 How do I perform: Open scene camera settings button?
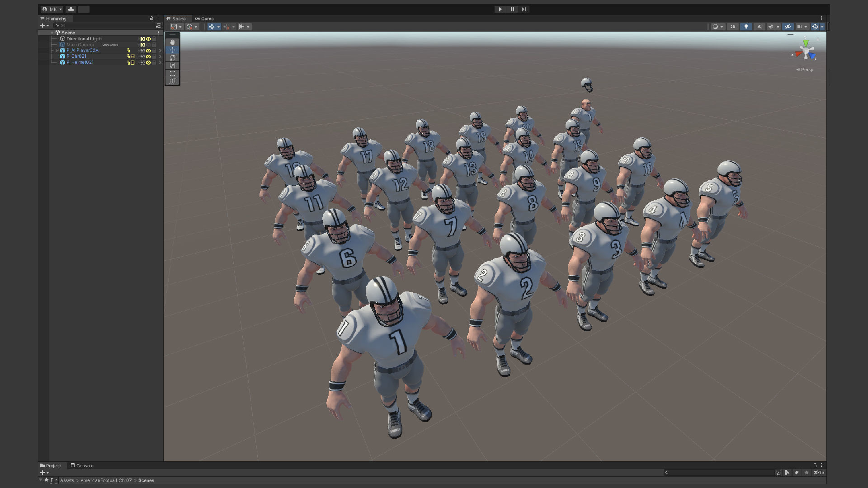(802, 27)
